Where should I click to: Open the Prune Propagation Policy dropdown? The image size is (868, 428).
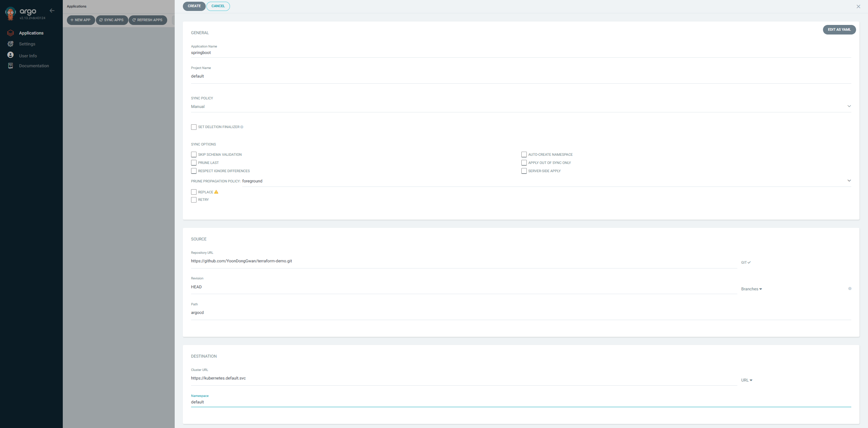coord(546,181)
